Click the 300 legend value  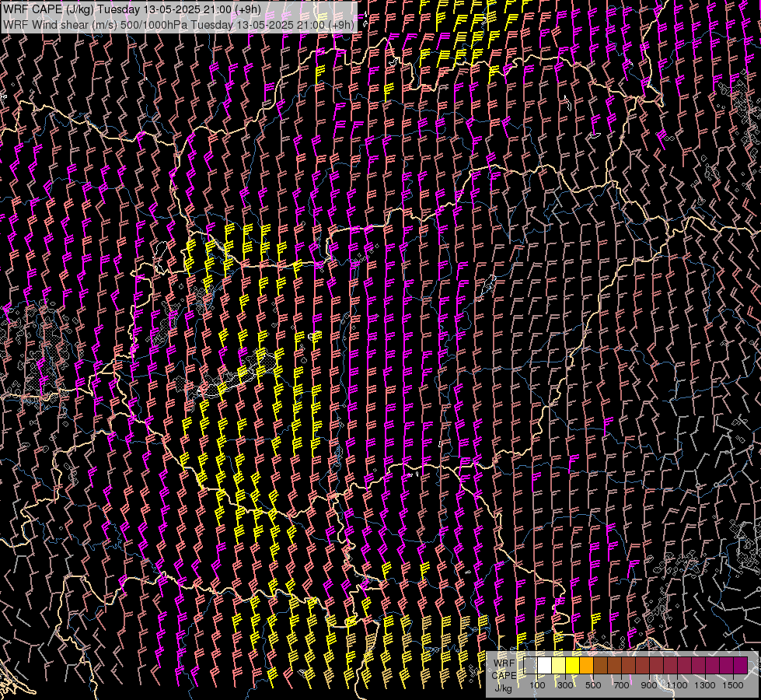[x=565, y=685]
